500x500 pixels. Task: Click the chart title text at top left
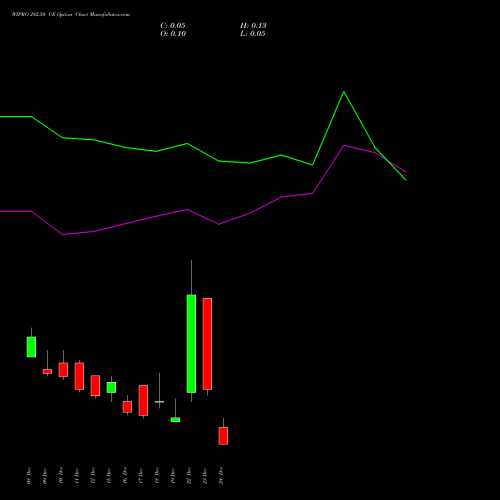point(71,15)
